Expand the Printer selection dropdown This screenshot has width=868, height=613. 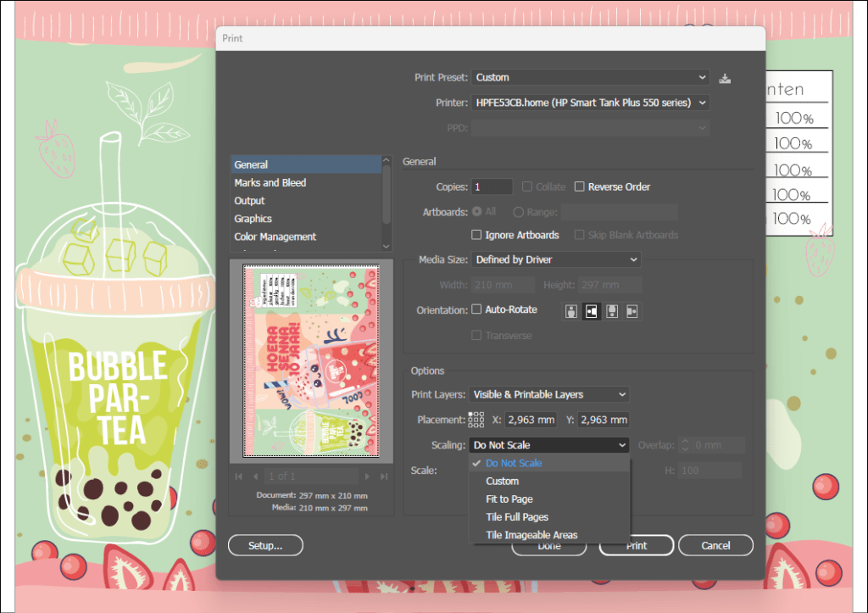[x=590, y=103]
